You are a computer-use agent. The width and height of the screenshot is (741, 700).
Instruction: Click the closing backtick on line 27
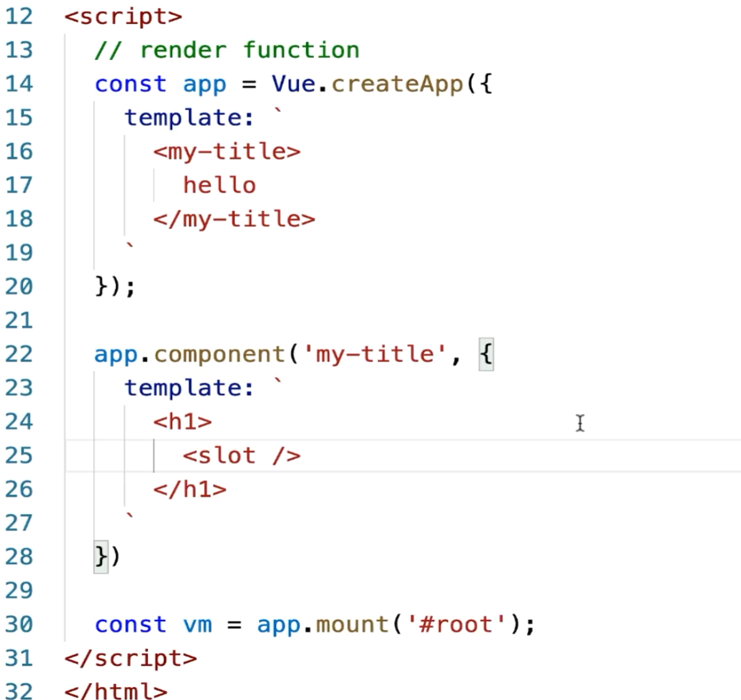click(130, 516)
